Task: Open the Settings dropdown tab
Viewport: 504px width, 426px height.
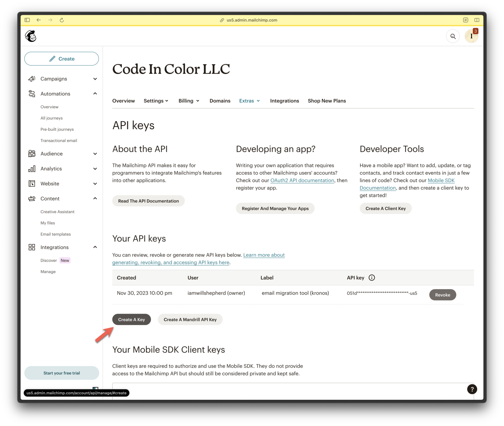Action: (x=156, y=101)
